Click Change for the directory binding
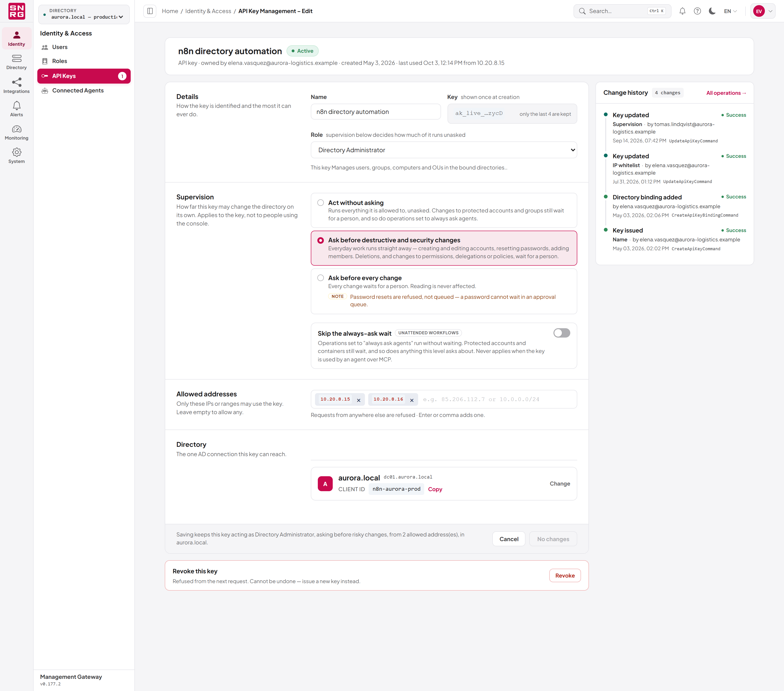 [x=560, y=483]
